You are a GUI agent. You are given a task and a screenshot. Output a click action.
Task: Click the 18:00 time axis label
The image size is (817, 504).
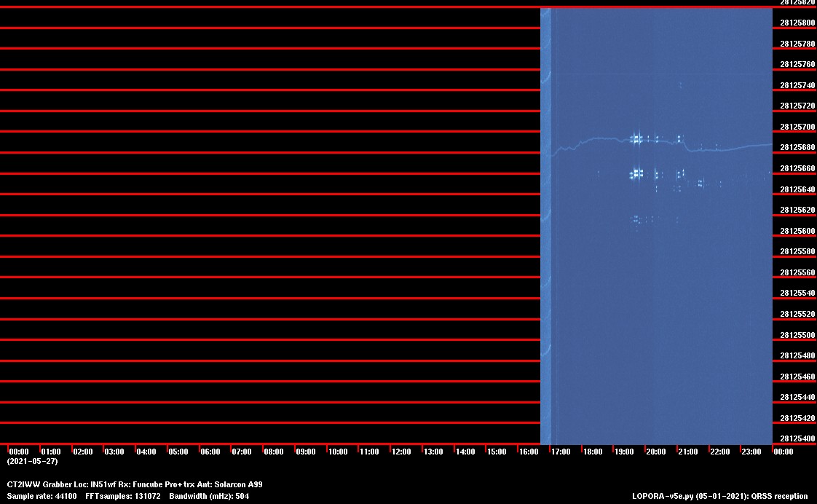(593, 452)
